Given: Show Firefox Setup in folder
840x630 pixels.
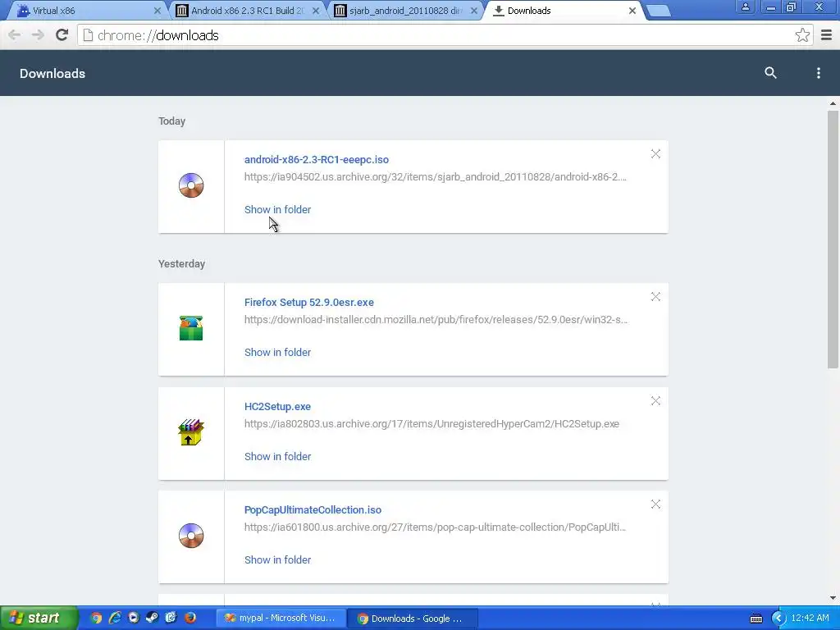Looking at the screenshot, I should [x=277, y=352].
